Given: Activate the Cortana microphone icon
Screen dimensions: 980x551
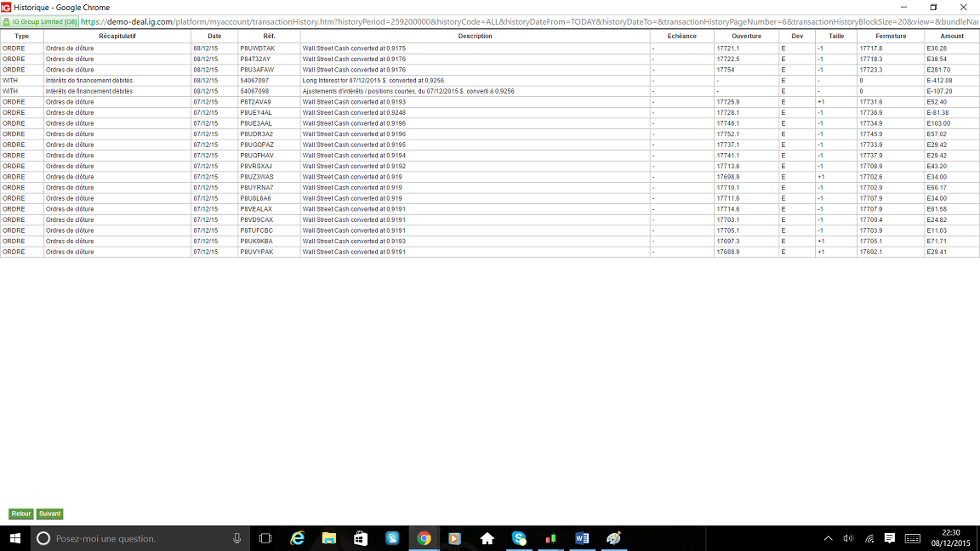Looking at the screenshot, I should click(236, 538).
